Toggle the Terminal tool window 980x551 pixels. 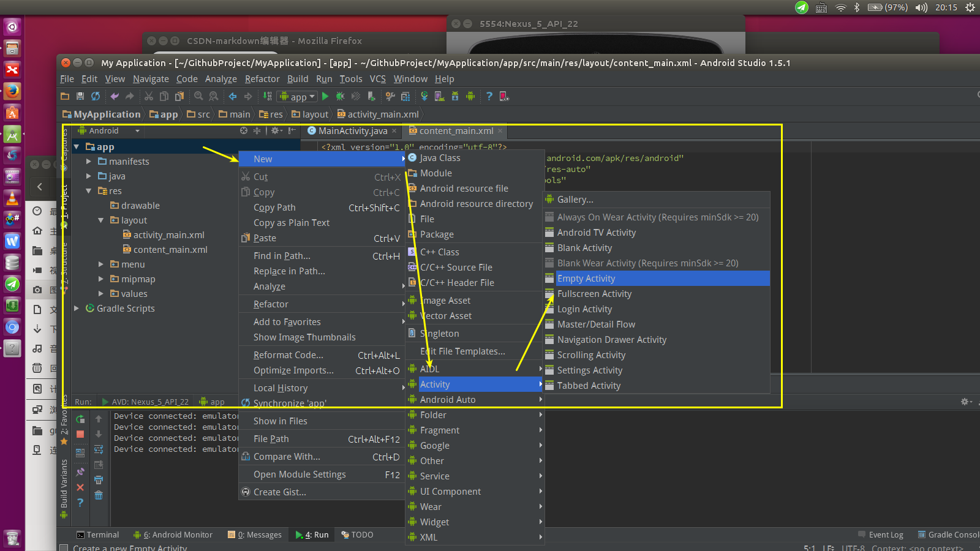97,534
